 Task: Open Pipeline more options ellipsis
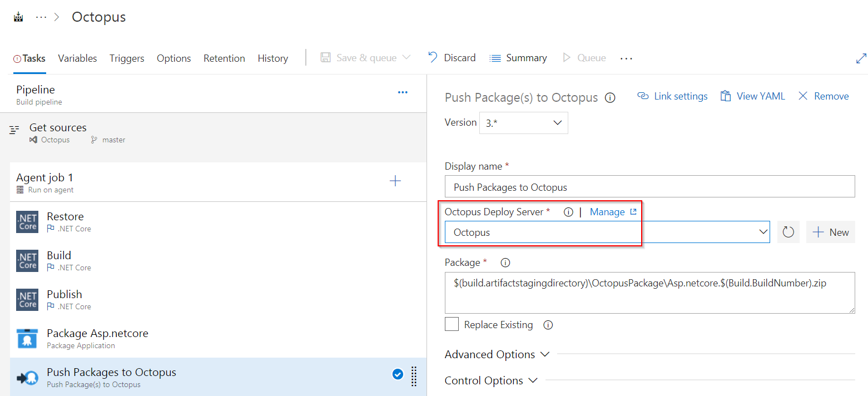click(x=403, y=92)
